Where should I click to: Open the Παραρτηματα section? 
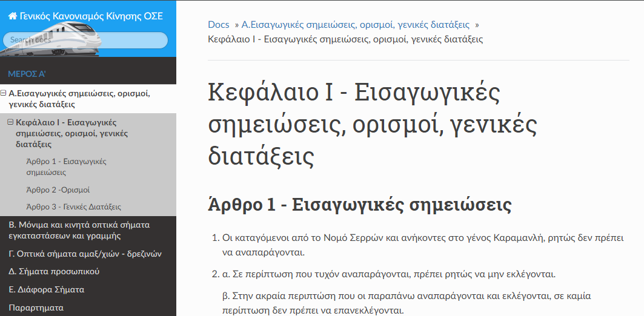click(36, 308)
